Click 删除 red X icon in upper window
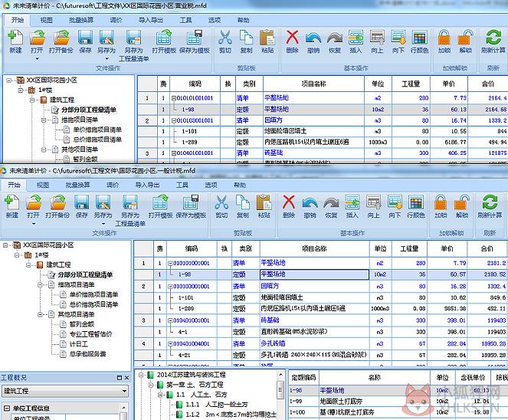The width and height of the screenshot is (508, 420). click(292, 38)
